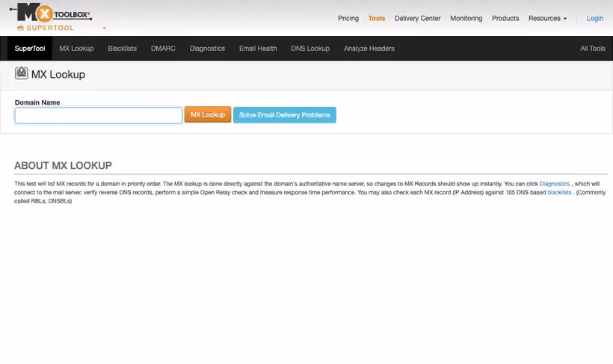Click the MX Lookup envelope icon
Image resolution: width=613 pixels, height=364 pixels.
coord(21,73)
